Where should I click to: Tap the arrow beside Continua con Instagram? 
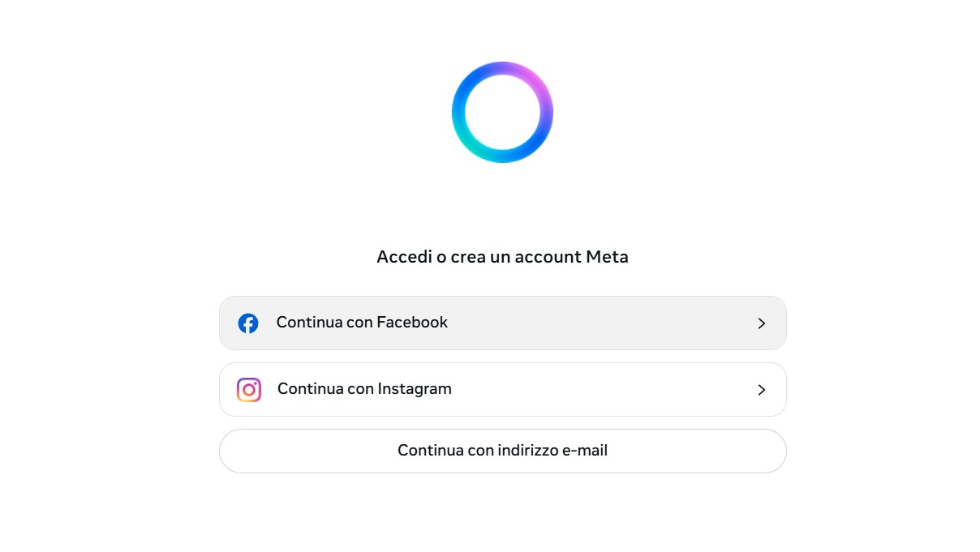click(761, 390)
